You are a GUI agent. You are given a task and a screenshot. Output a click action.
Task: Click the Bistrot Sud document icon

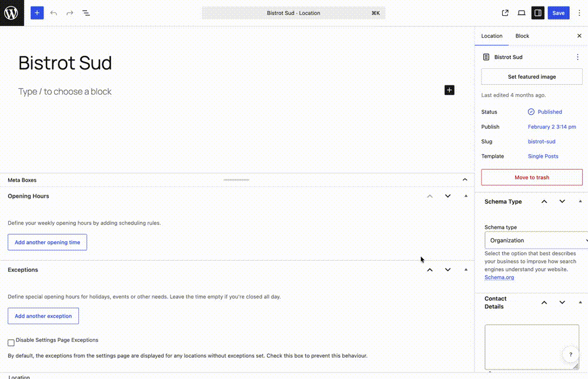pyautogui.click(x=486, y=57)
